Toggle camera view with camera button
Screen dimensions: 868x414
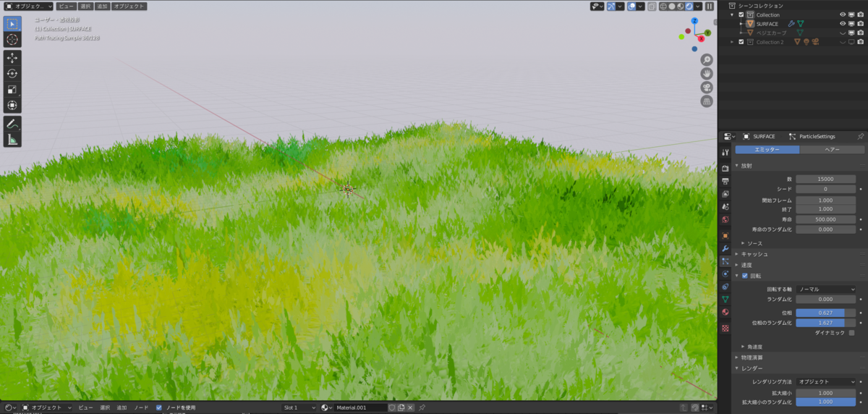click(707, 88)
